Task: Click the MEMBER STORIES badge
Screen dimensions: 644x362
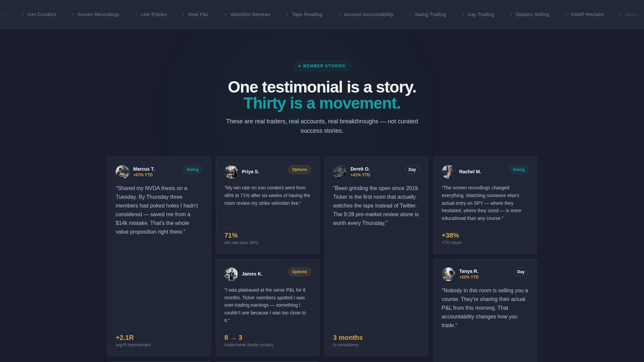Action: (322, 66)
